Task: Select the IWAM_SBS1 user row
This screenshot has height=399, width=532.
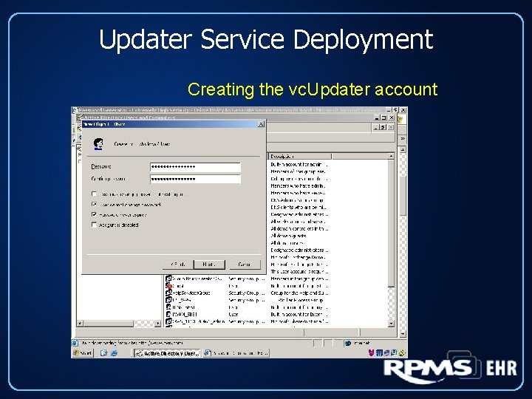Action: pyautogui.click(x=248, y=314)
